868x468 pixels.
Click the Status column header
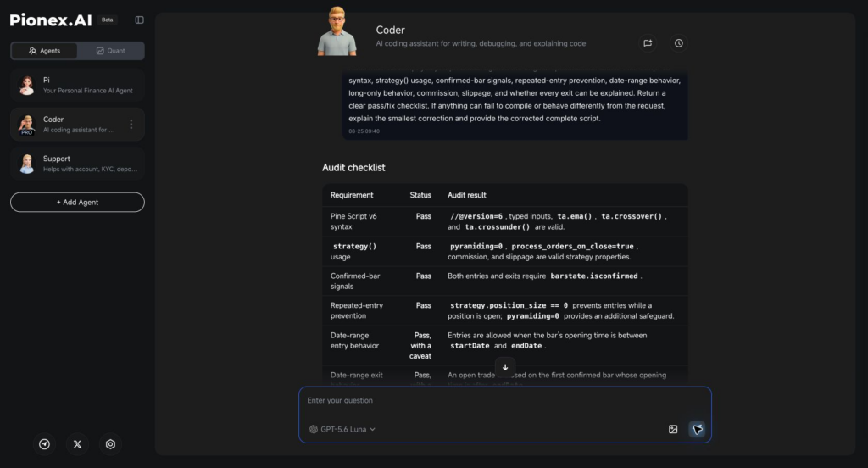pyautogui.click(x=420, y=195)
